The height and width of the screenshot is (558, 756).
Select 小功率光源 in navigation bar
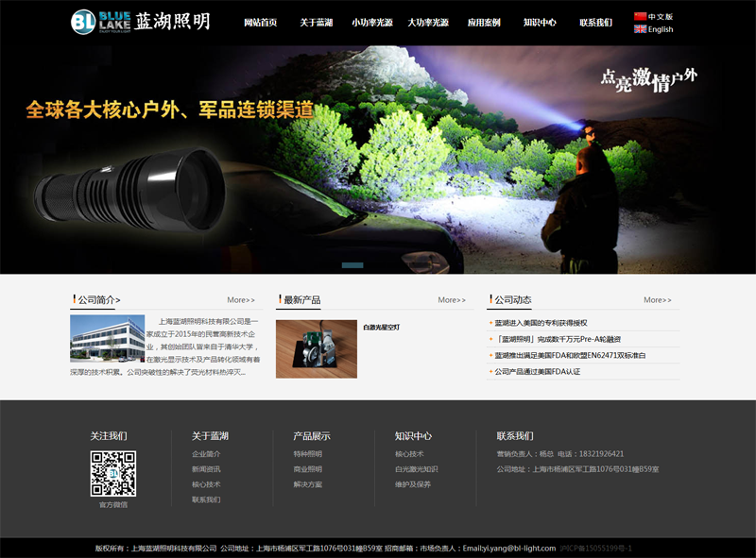371,23
